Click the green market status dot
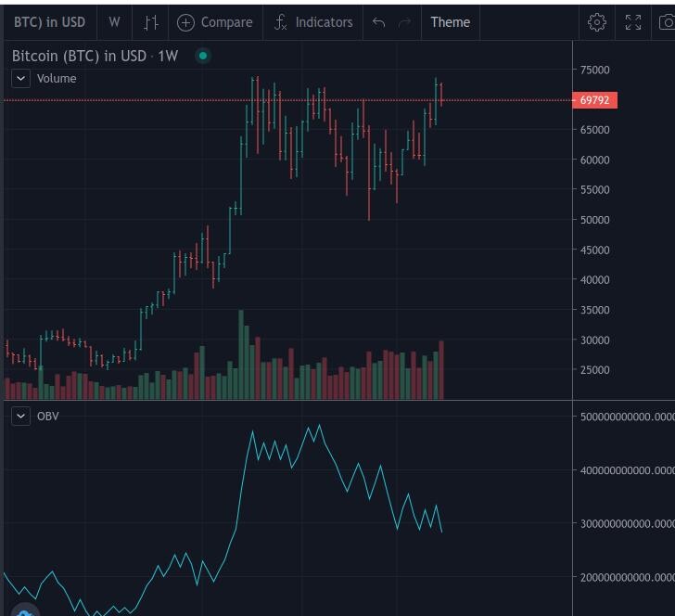675x616 pixels. (203, 56)
